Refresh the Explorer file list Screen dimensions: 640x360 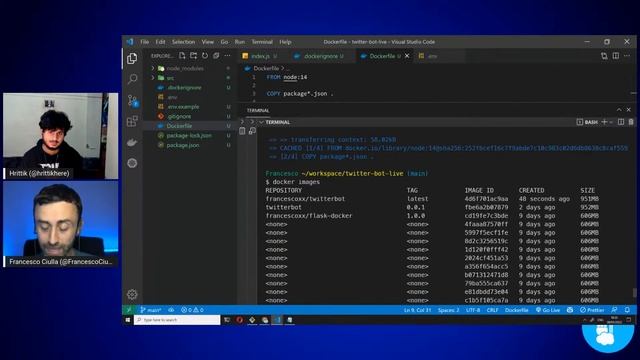coord(205,56)
